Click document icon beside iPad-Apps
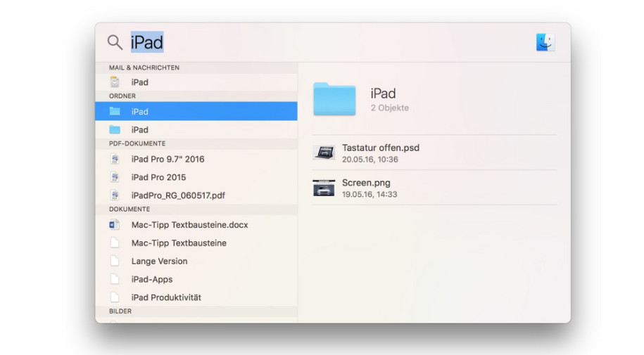The width and height of the screenshot is (644, 355). tap(115, 279)
